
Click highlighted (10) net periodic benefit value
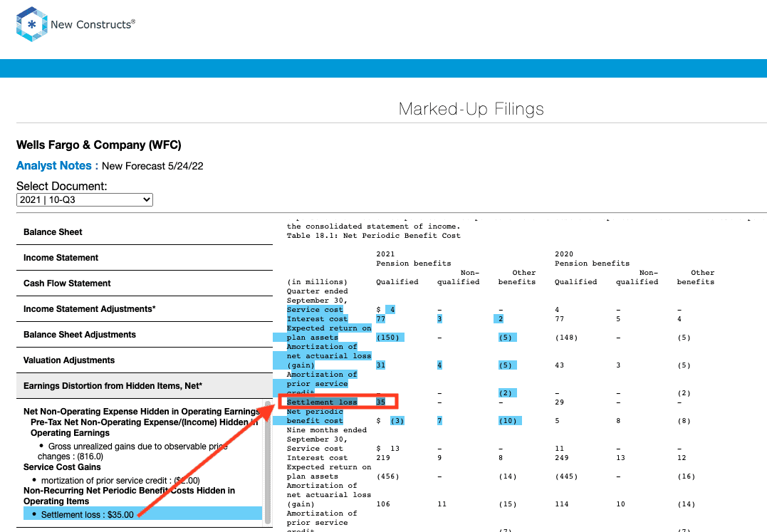coord(510,420)
